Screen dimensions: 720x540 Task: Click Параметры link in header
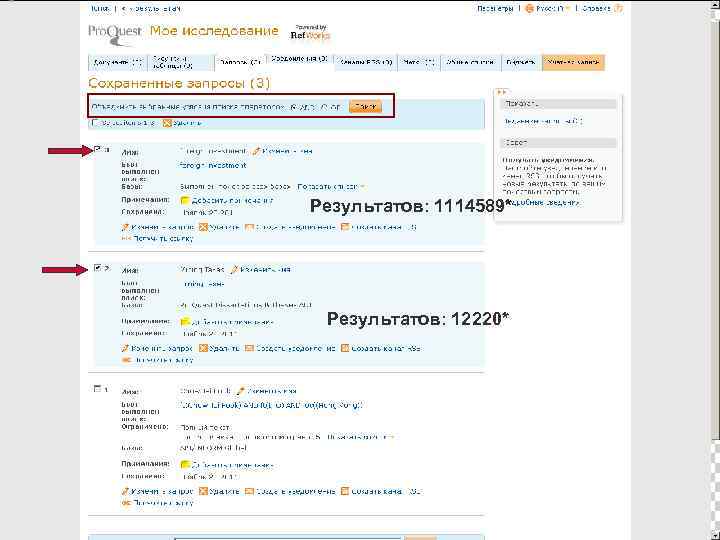point(495,8)
